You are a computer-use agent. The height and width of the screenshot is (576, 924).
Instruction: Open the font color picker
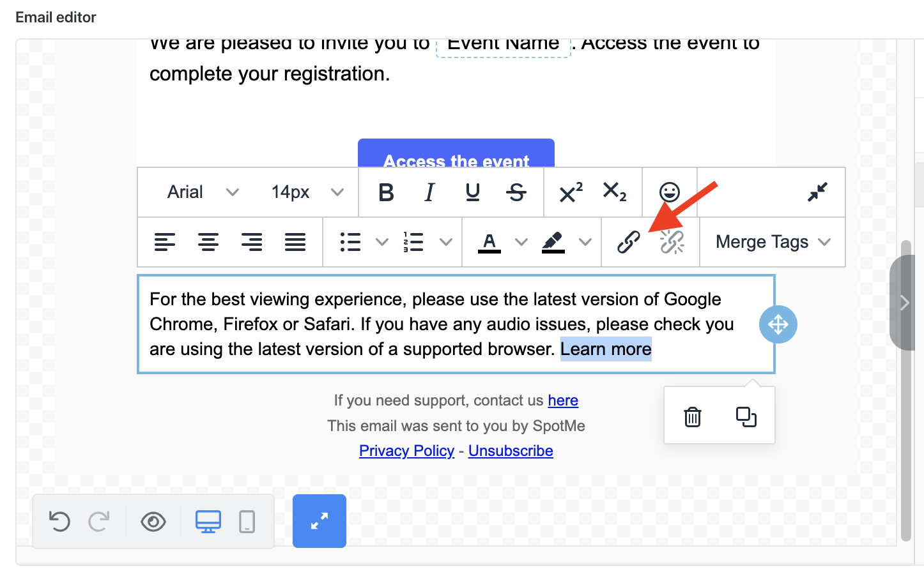tap(489, 242)
